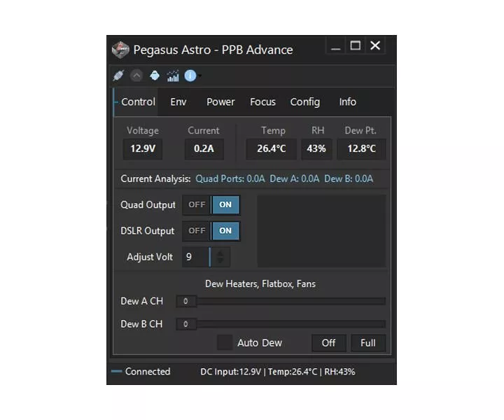Increase Adjust Volt with the up arrow
Viewport: 504px width, 420px height.
220,253
